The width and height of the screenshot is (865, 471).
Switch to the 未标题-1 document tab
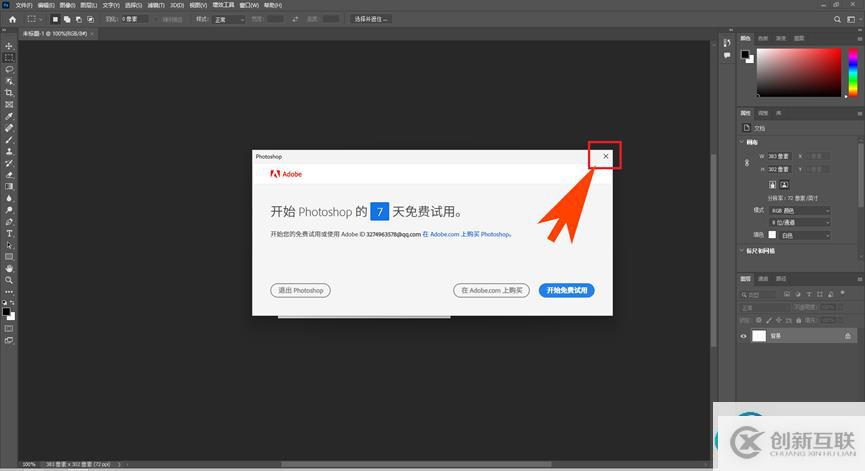(x=55, y=34)
